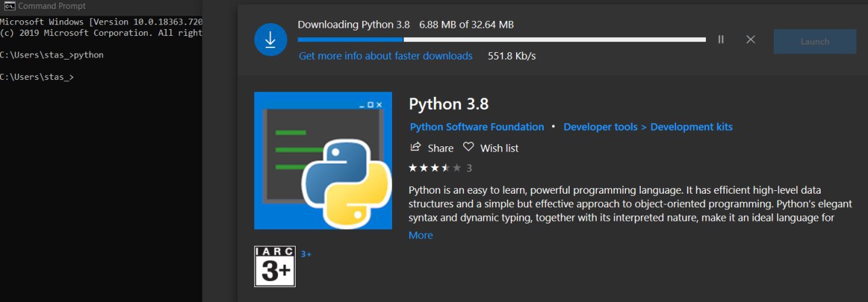Viewport: 868px width, 302px height.
Task: Click the Python 3.8 app logo image
Action: tap(323, 160)
